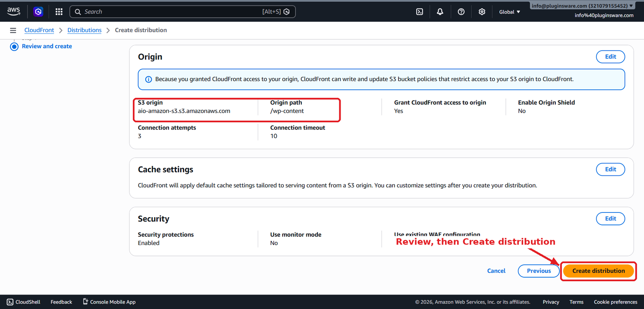Open the services grid menu icon
644x309 pixels.
coord(59,12)
